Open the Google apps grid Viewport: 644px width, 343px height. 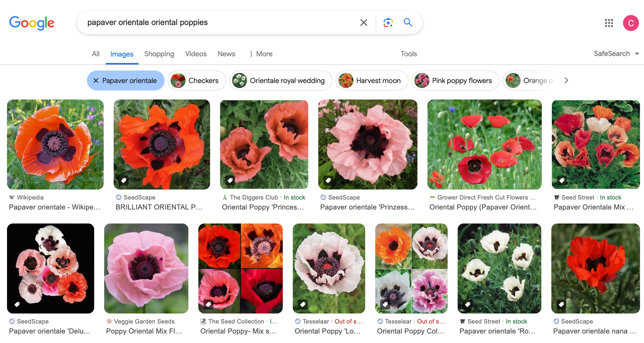[609, 23]
